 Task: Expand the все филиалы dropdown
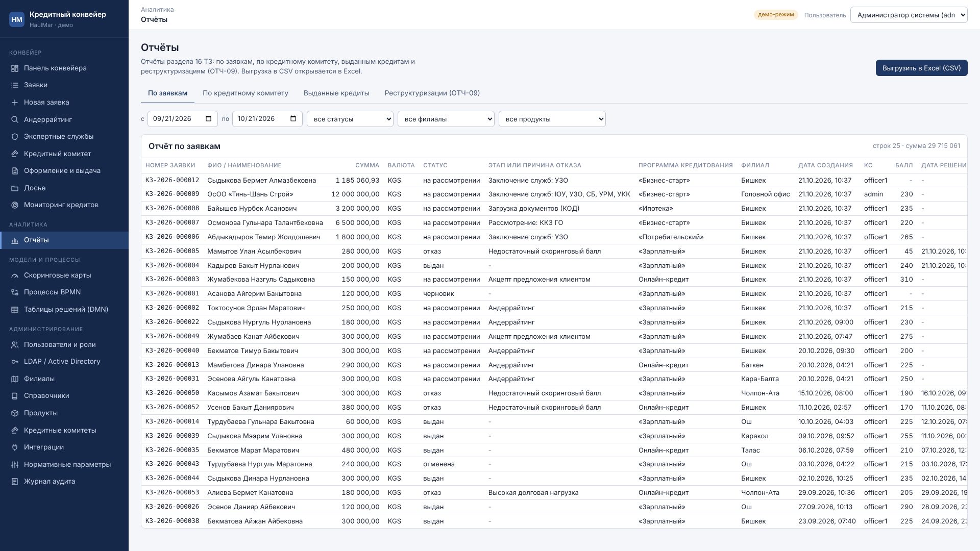(x=446, y=119)
